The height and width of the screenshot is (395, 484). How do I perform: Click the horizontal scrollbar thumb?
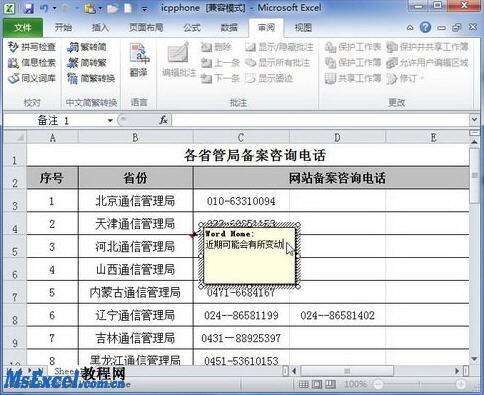click(x=347, y=371)
